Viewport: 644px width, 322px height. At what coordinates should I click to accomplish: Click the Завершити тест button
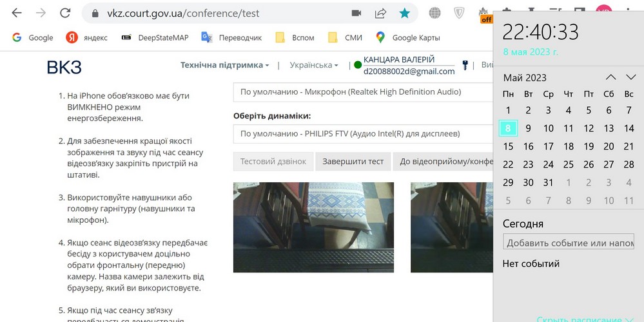(x=353, y=161)
